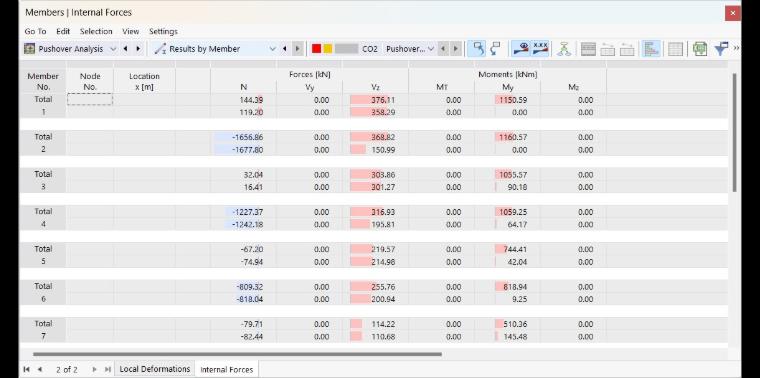Click the My moment column header
Viewport: 760px width, 378px height.
click(507, 87)
